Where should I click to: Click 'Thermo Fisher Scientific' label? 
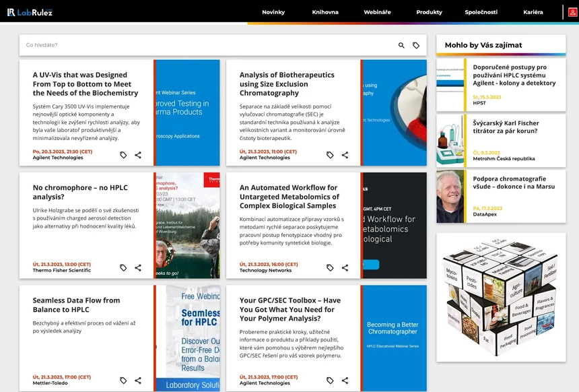click(62, 271)
